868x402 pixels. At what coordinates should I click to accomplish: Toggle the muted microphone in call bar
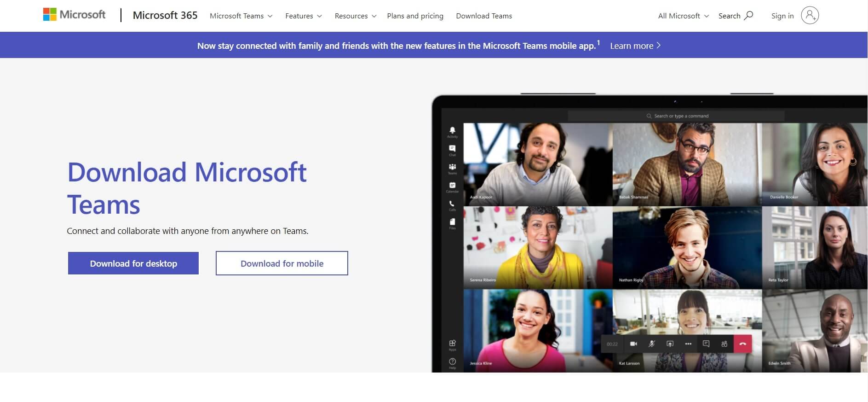pyautogui.click(x=651, y=344)
